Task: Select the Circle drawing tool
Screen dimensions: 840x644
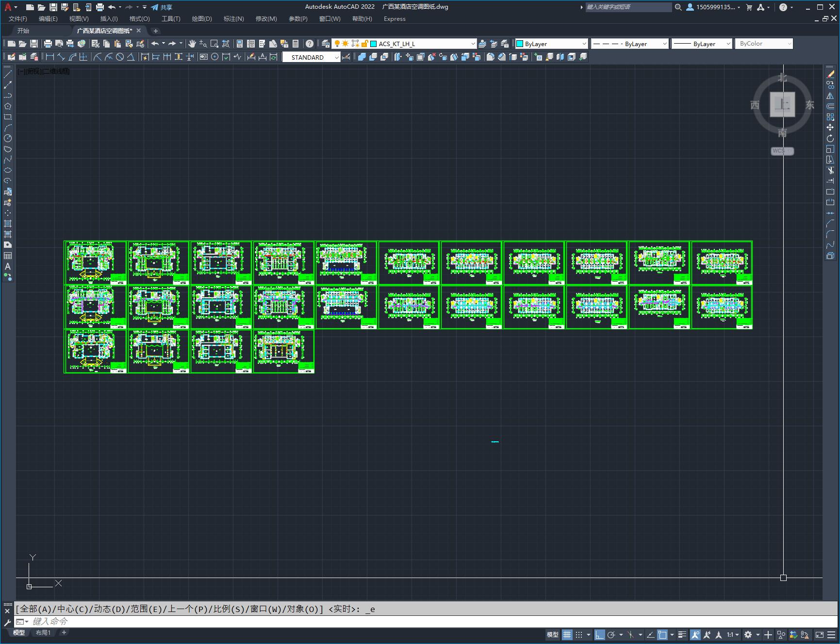Action: pos(8,138)
